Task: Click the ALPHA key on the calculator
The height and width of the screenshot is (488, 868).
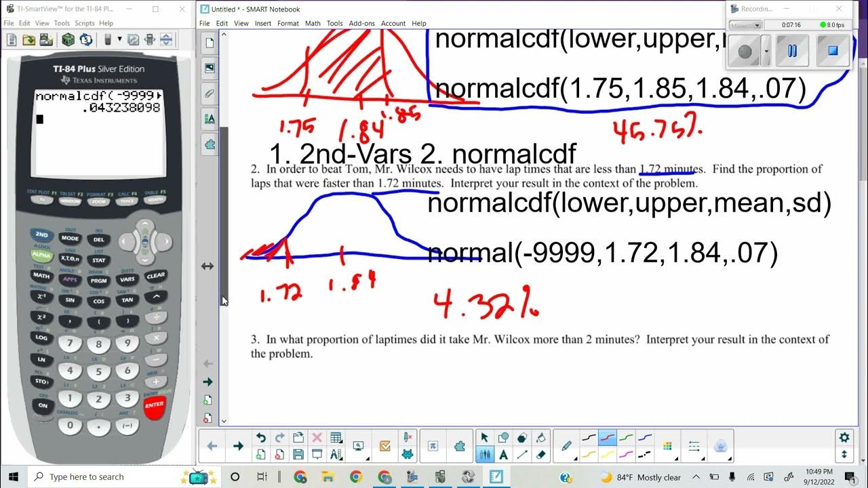Action: (x=41, y=255)
